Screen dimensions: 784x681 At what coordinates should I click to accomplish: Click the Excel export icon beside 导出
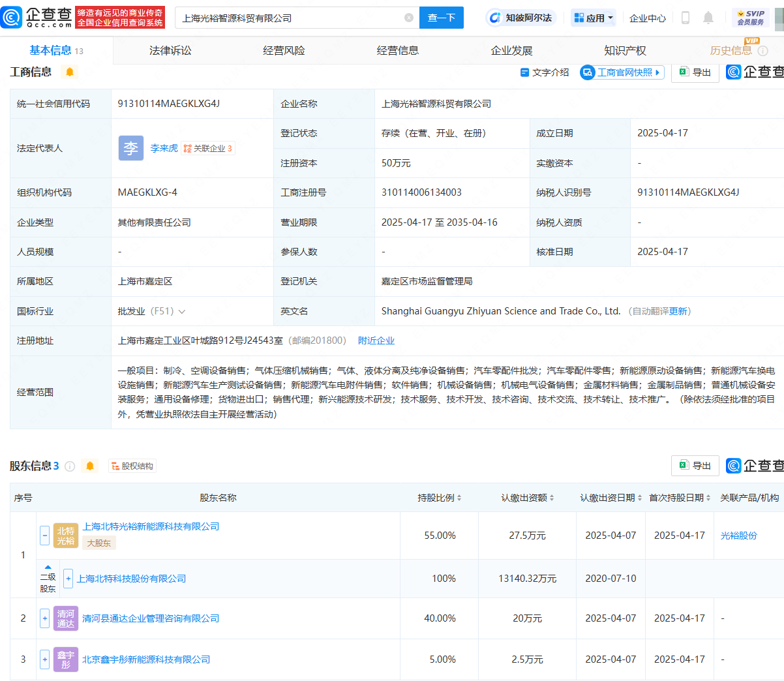[683, 72]
